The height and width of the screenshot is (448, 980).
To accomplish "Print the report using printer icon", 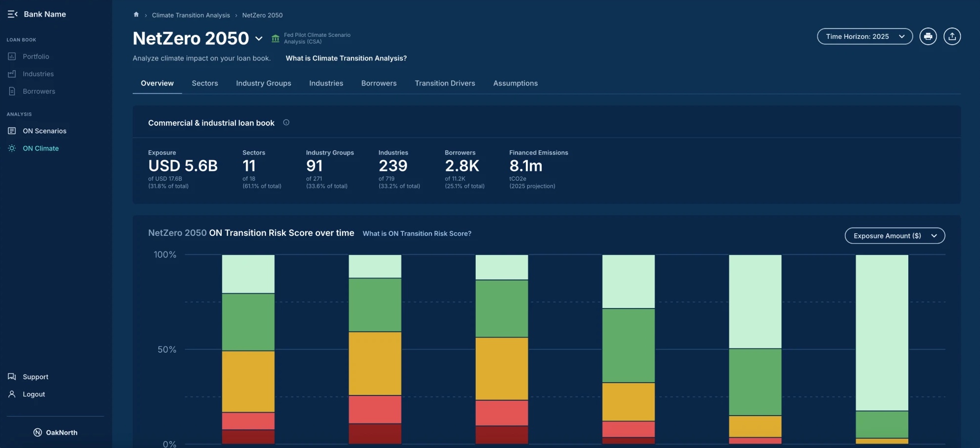I will [928, 36].
